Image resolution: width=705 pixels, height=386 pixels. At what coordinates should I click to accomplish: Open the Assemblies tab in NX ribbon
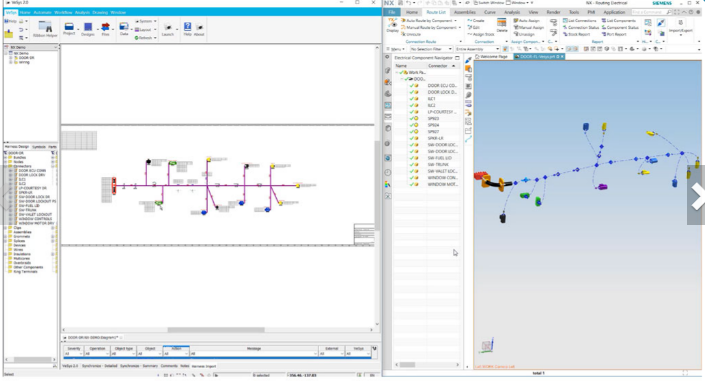[x=464, y=12]
